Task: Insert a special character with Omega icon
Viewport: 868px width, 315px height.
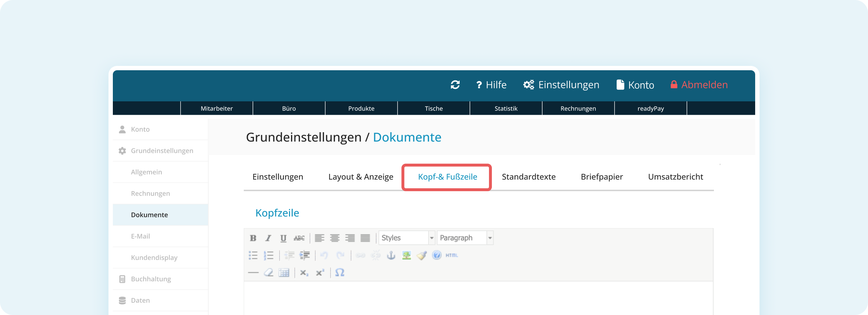Action: (x=340, y=272)
